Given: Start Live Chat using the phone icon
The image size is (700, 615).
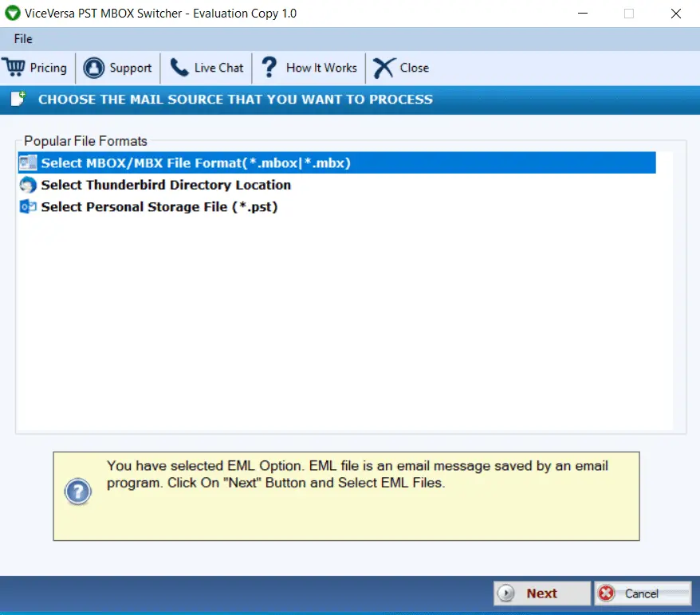Looking at the screenshot, I should 179,68.
